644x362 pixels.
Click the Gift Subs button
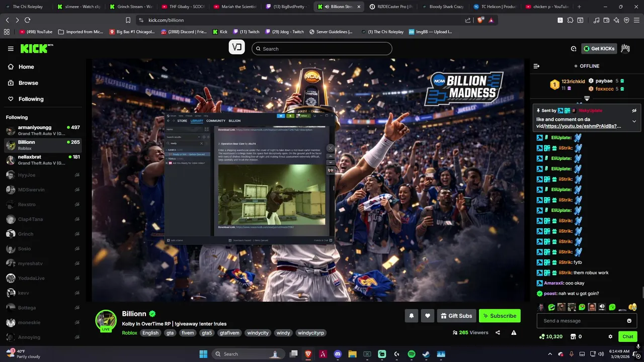pyautogui.click(x=456, y=316)
